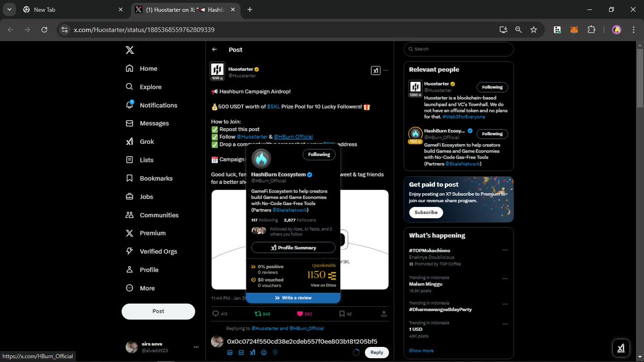The width and height of the screenshot is (644, 362).
Task: Open options for #TOPMokachinno trend
Action: pyautogui.click(x=504, y=250)
